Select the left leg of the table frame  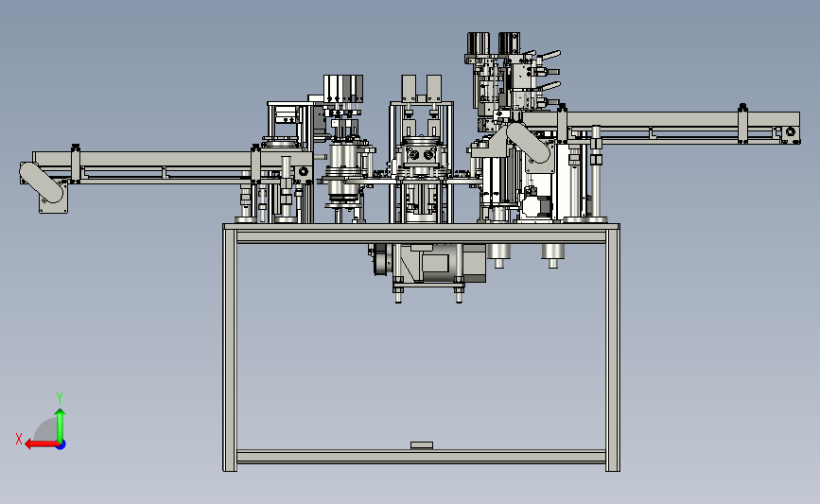pyautogui.click(x=230, y=348)
